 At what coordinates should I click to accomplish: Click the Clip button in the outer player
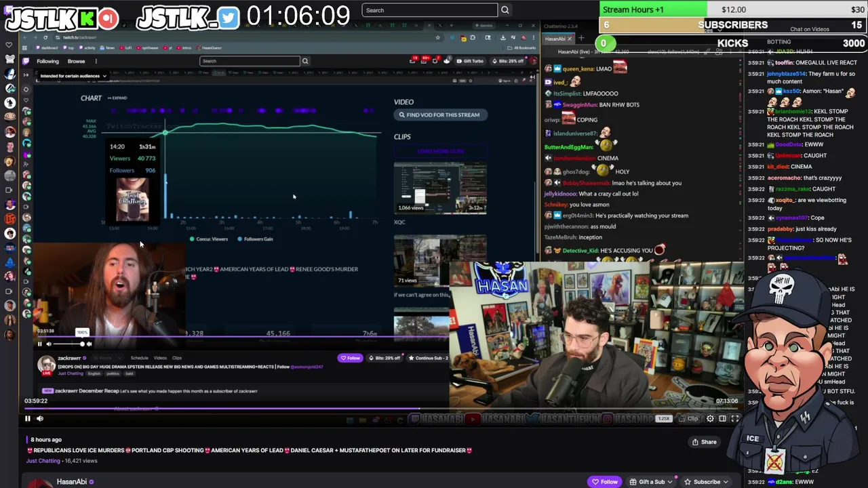[x=690, y=418]
